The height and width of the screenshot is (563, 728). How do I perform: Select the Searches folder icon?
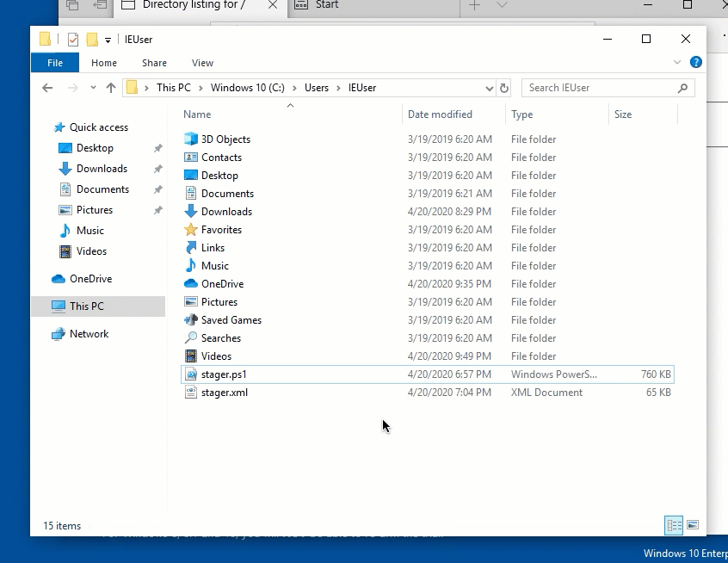pos(191,337)
